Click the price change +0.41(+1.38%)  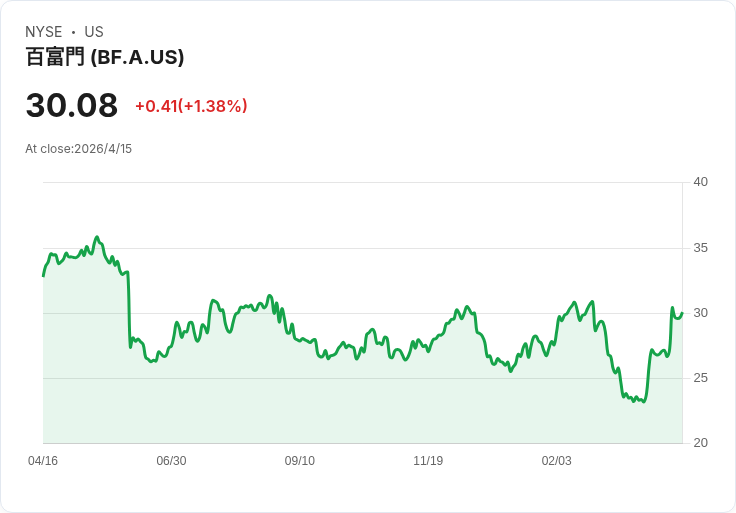point(191,106)
